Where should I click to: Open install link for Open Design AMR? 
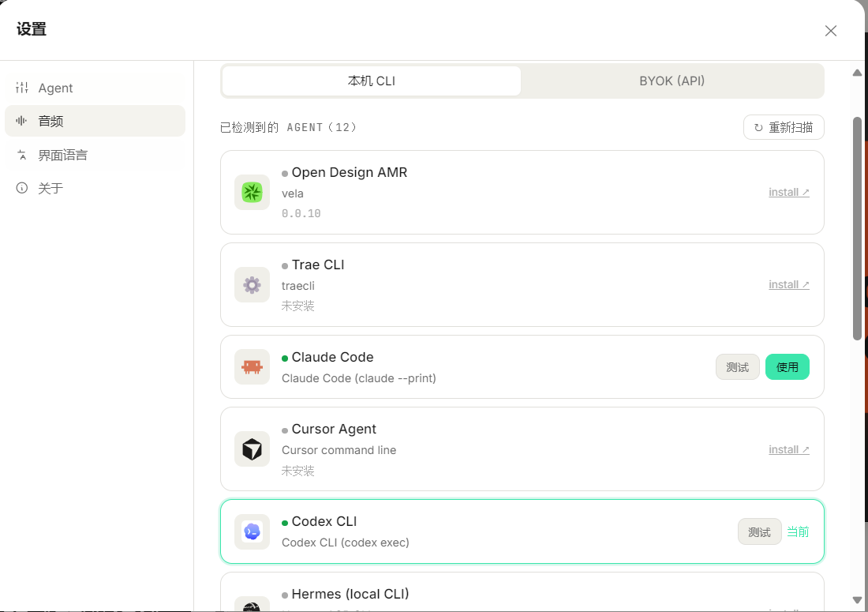tap(789, 192)
